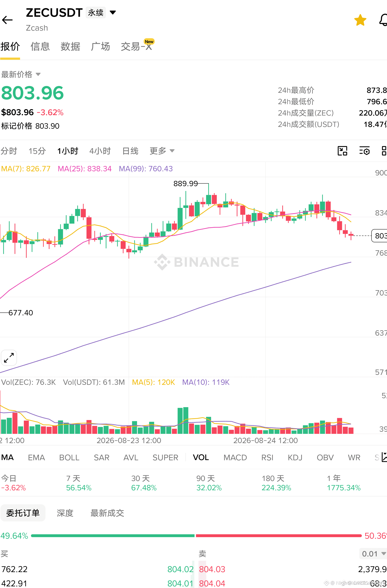
Task: Select the 委托订单 order book tab
Action: tap(23, 513)
